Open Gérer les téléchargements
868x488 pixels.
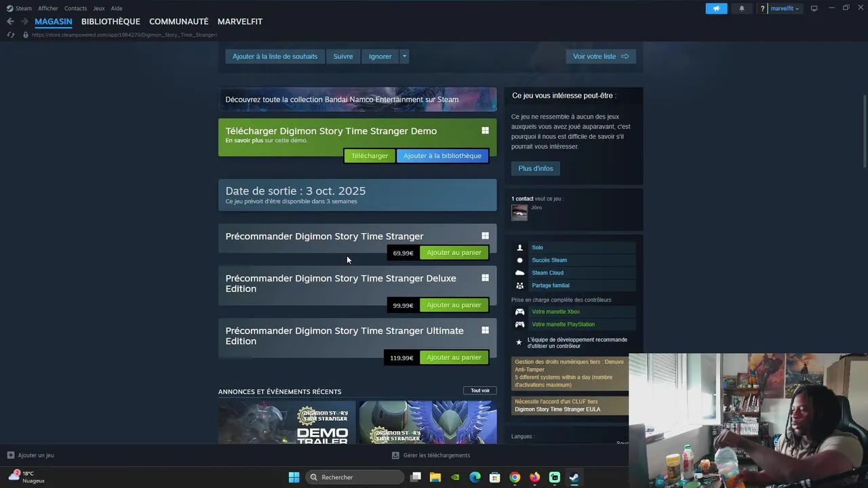coord(431,455)
